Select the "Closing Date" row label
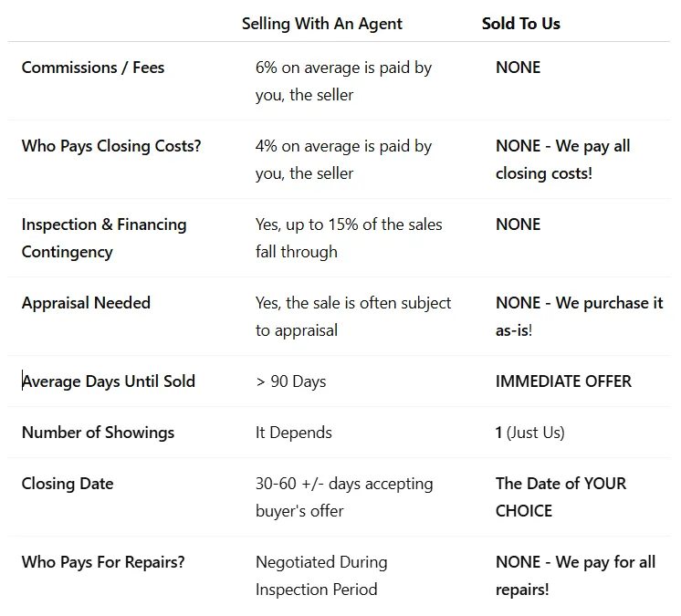This screenshot has width=681, height=616. [68, 484]
